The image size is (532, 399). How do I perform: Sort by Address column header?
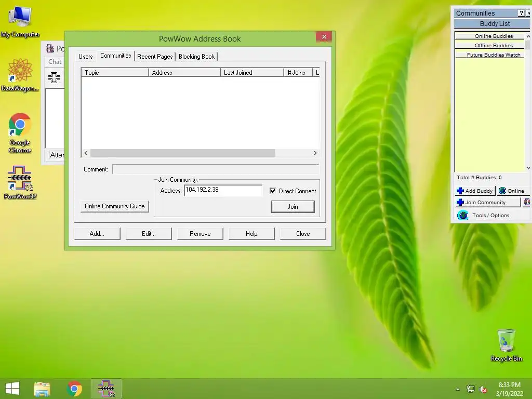point(184,72)
